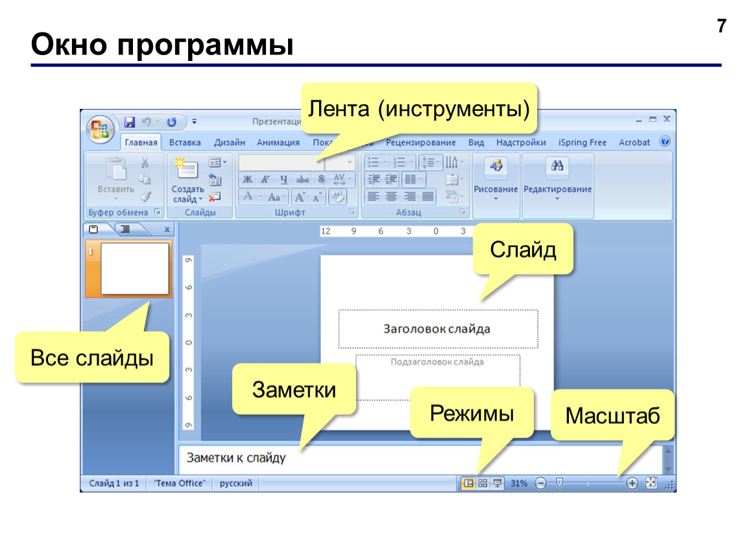Viewport: 746px width, 560px height.
Task: Switch to Slide Sorter view
Action: [x=483, y=484]
